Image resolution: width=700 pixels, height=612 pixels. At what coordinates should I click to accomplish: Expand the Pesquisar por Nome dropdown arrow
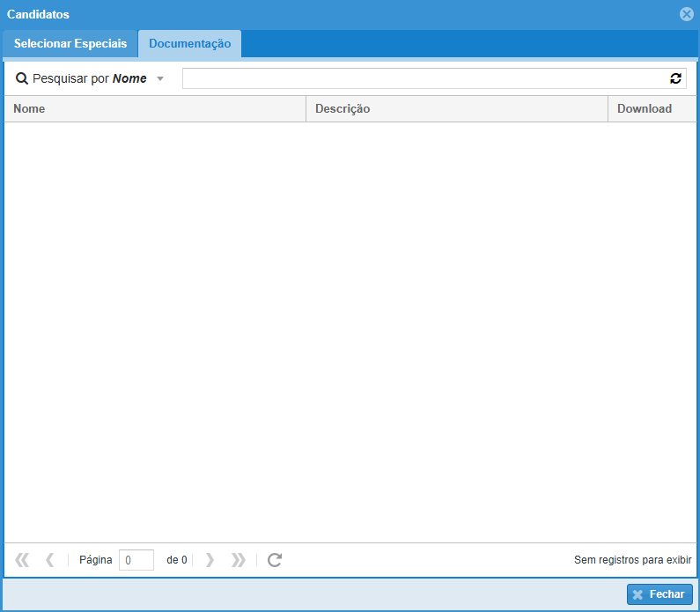[160, 78]
